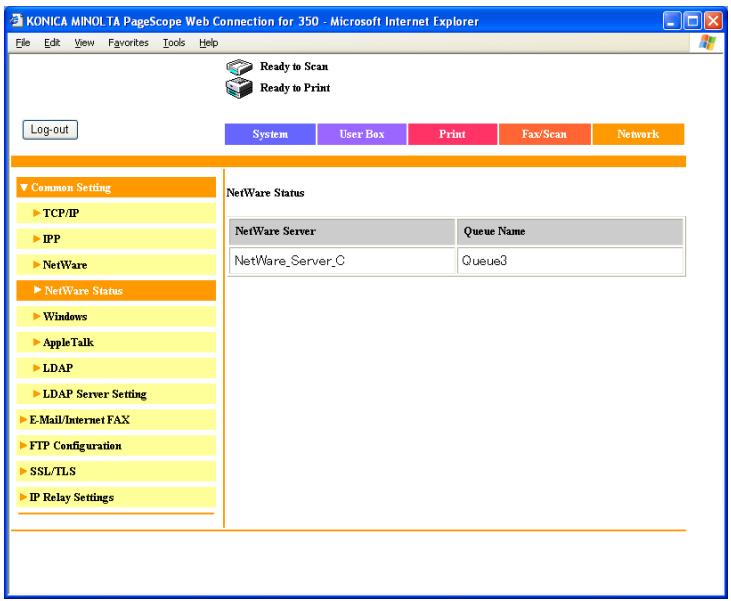This screenshot has width=731, height=601.
Task: Click the arrow beside TCP/IP
Action: tap(36, 213)
